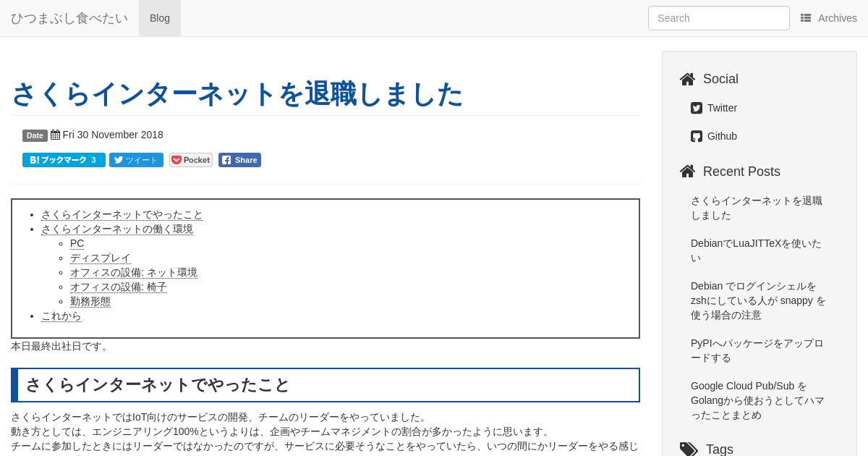
Task: Open the Blog tab in navbar
Action: coord(160,18)
